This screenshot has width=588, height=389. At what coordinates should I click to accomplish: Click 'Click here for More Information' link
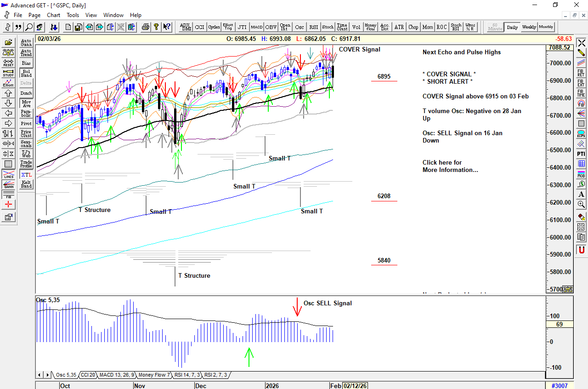tap(450, 166)
